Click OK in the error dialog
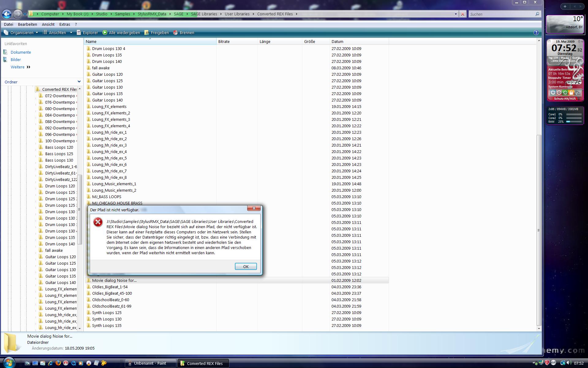The height and width of the screenshot is (368, 588). 246,266
